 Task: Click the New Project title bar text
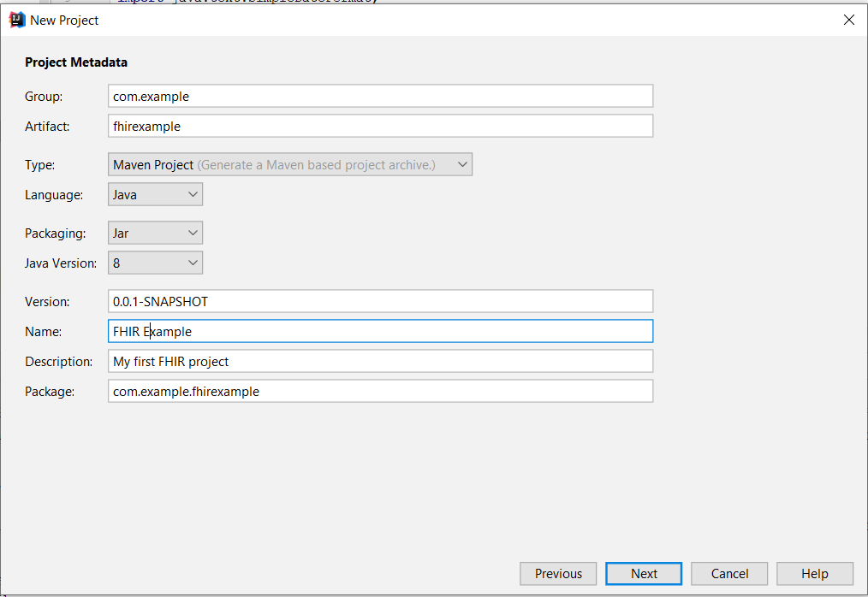pyautogui.click(x=64, y=20)
